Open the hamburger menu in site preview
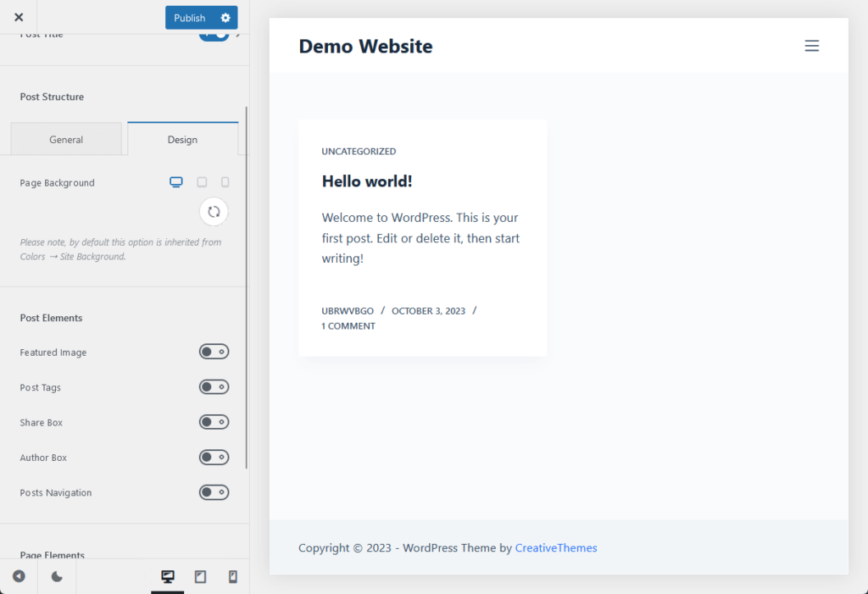The image size is (868, 594). pos(811,46)
